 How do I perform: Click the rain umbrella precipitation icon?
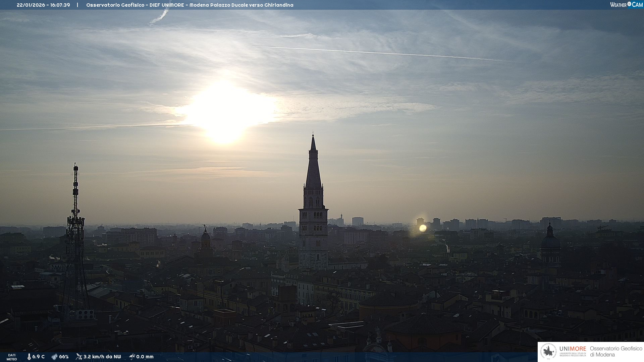pyautogui.click(x=132, y=357)
